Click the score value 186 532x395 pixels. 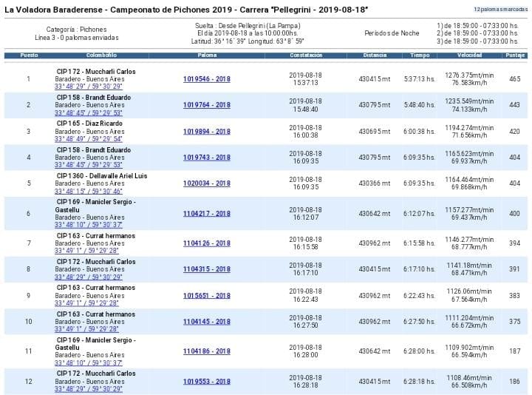(x=515, y=382)
